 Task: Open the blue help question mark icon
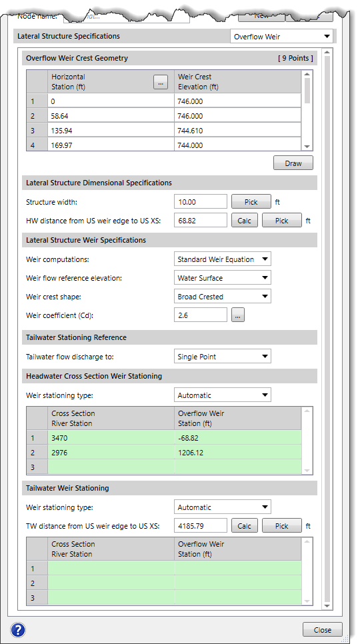coord(17,629)
